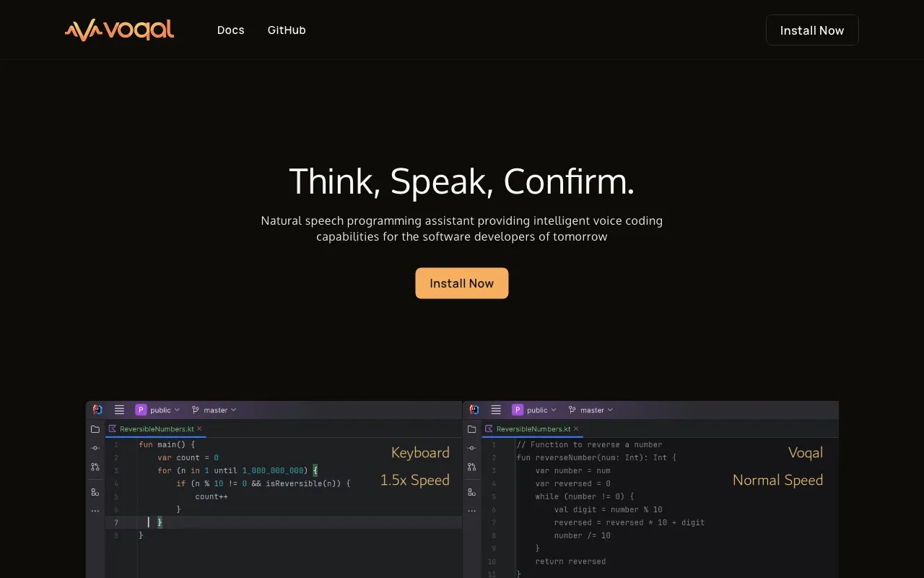924x578 pixels.
Task: Click the 'Natural speech programming assistant' description
Action: 462,228
